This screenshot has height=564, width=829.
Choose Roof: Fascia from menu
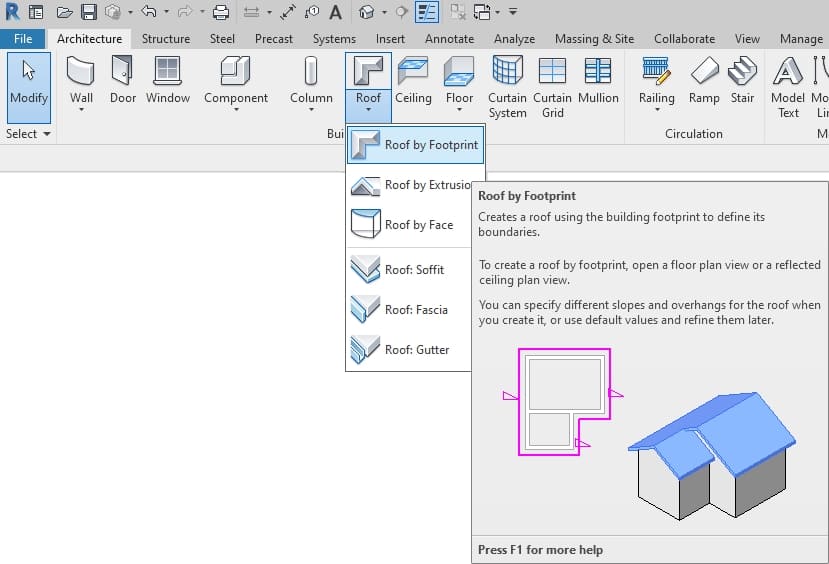pyautogui.click(x=409, y=310)
